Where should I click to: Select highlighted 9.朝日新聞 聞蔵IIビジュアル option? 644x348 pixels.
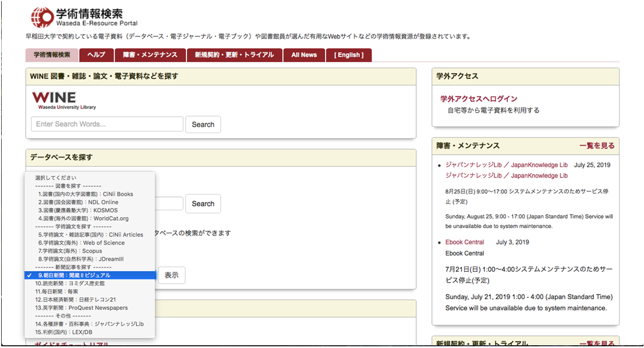point(90,275)
